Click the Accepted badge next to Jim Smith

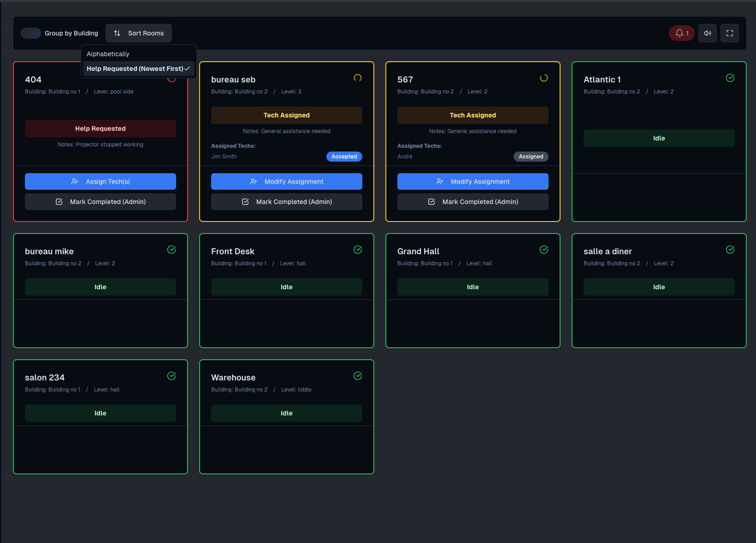click(344, 157)
